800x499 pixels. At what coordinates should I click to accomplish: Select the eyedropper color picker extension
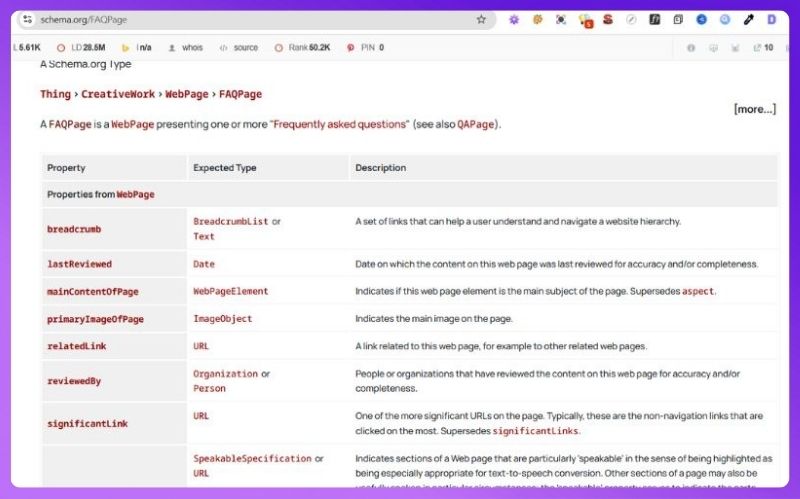(x=748, y=19)
